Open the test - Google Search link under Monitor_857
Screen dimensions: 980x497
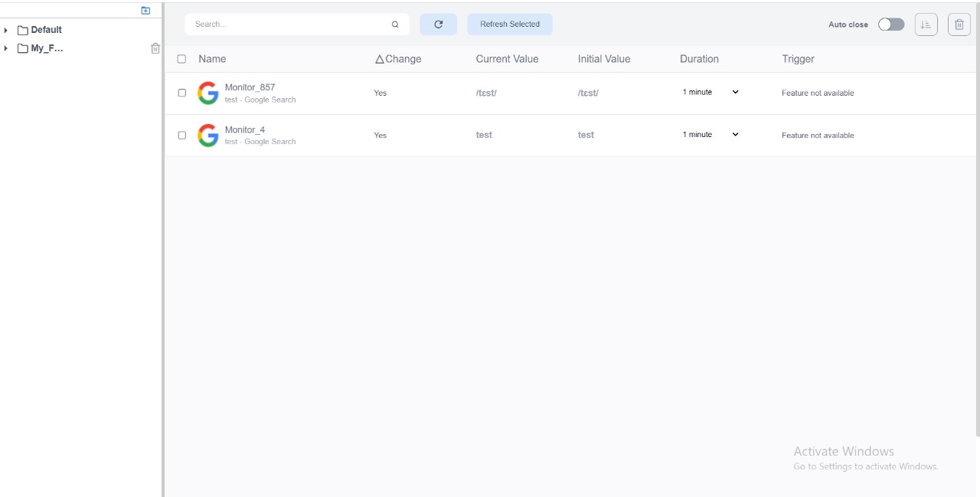tap(260, 100)
